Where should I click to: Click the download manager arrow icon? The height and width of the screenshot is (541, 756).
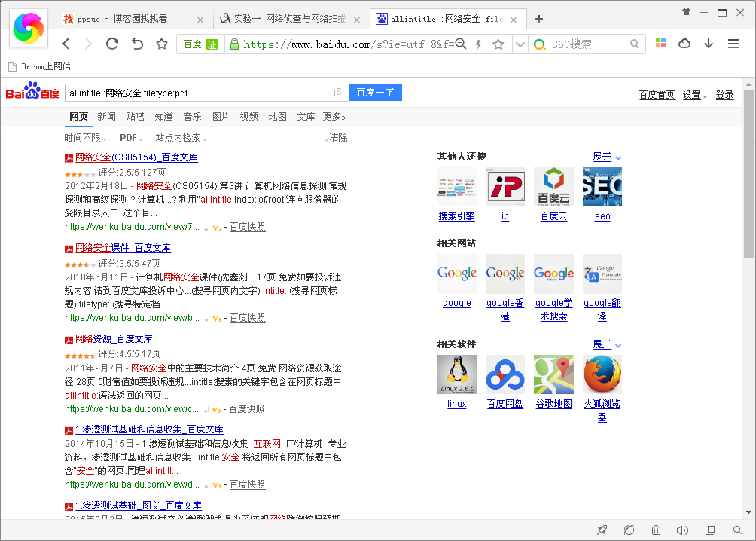tap(708, 44)
